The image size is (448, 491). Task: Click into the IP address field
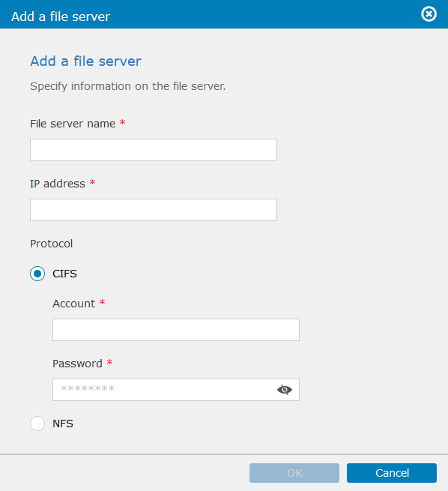[154, 210]
